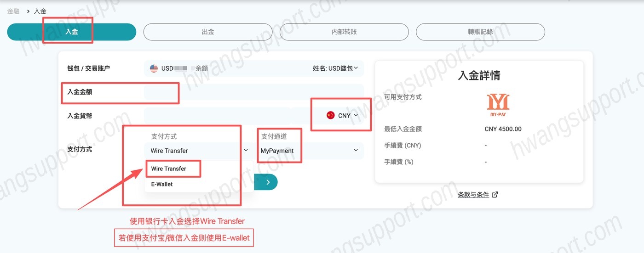This screenshot has height=253, width=644.
Task: Focus the 入金金額 amount input field
Action: point(254,92)
